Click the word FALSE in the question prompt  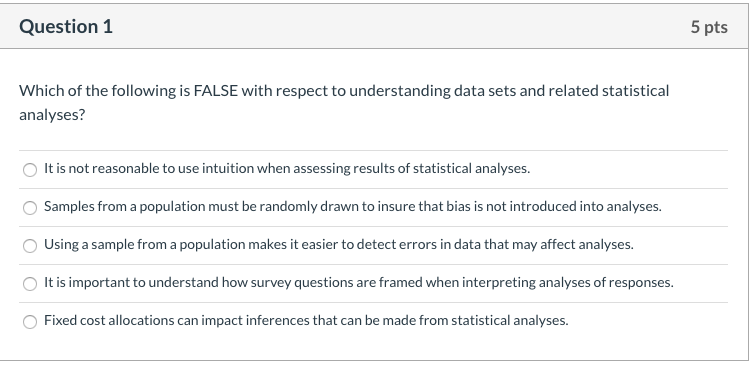click(216, 91)
